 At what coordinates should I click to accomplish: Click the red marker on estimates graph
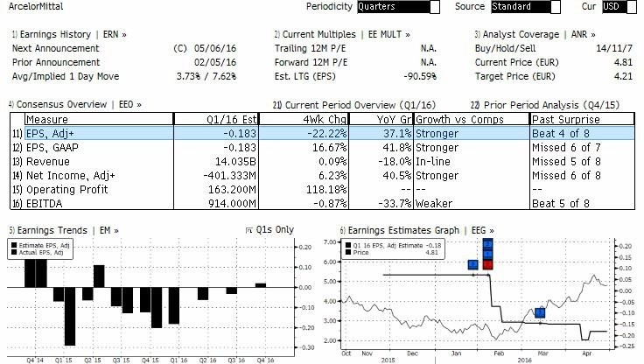[487, 264]
